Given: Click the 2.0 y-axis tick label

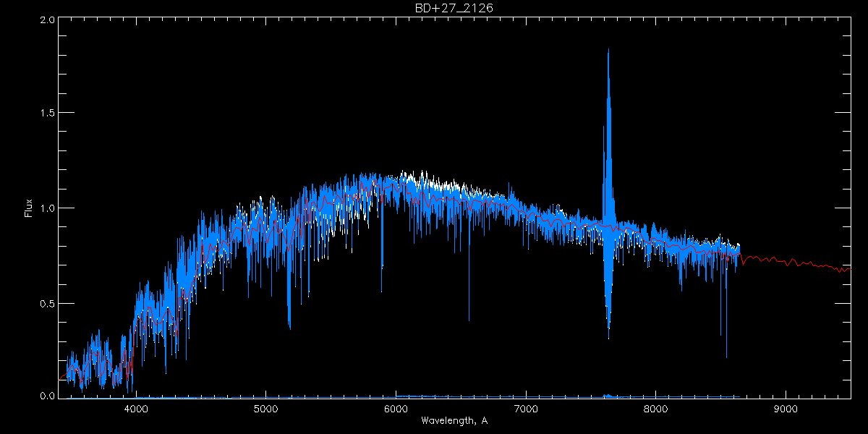Looking at the screenshot, I should coord(47,20).
